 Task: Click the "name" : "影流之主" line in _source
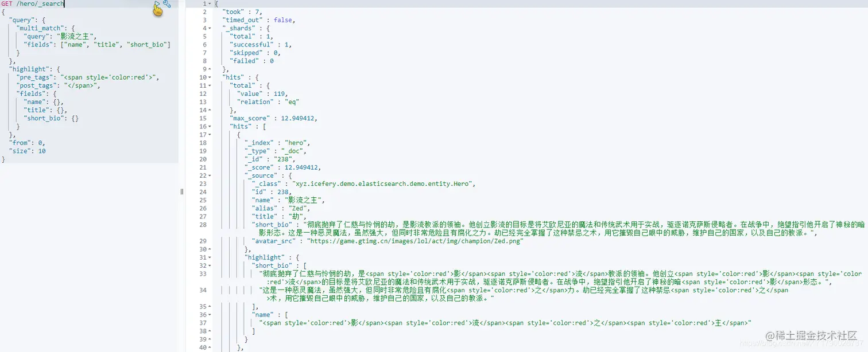click(289, 200)
